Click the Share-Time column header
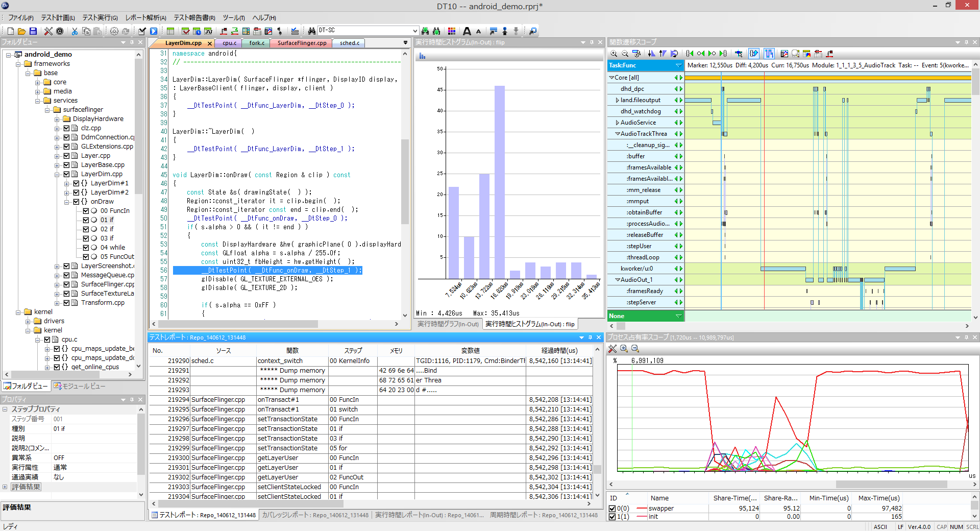The height and width of the screenshot is (531, 980). click(735, 498)
